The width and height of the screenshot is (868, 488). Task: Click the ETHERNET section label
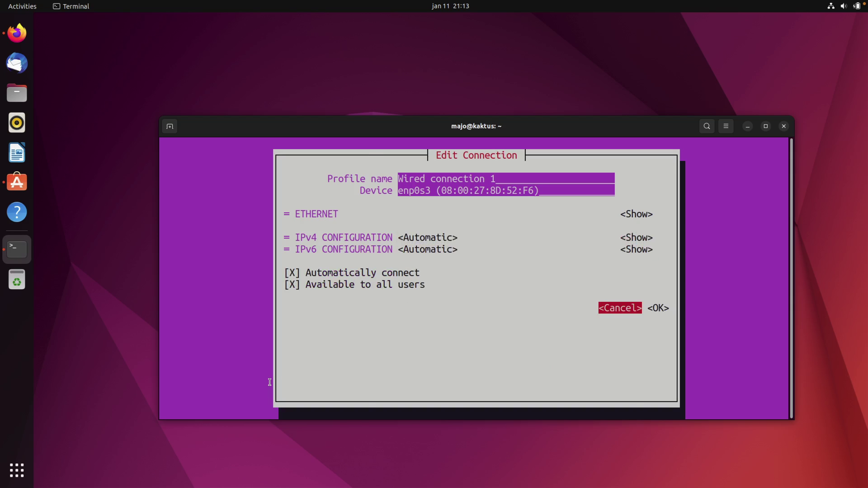(316, 214)
